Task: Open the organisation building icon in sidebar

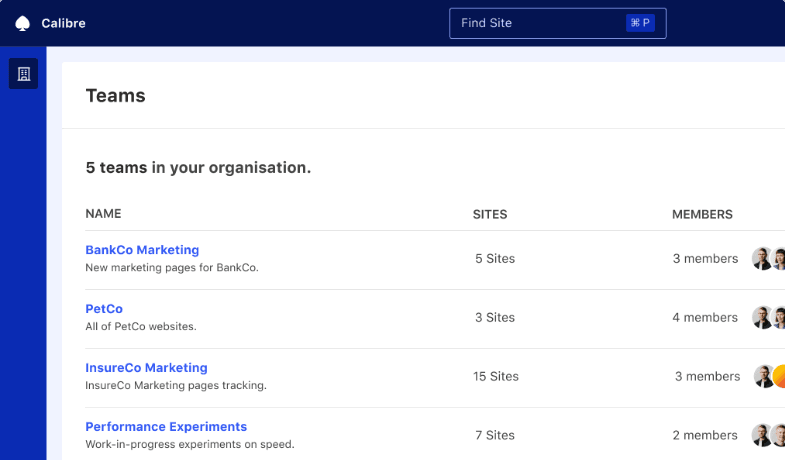Action: [24, 74]
